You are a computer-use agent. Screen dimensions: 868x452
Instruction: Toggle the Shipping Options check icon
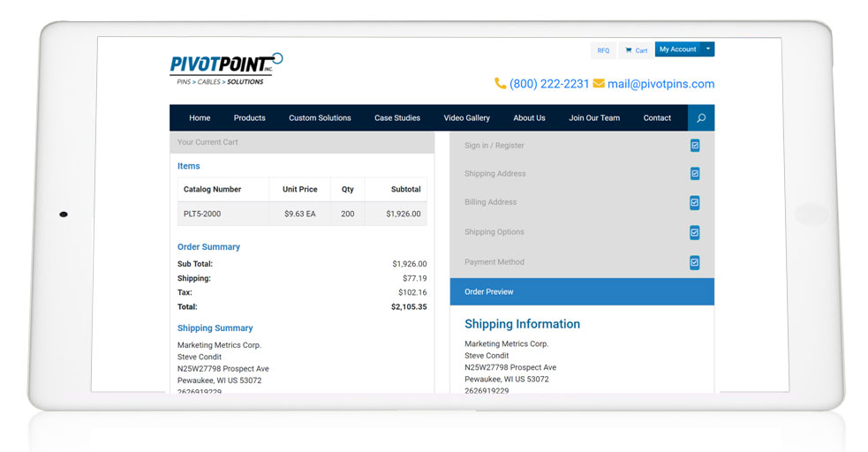[x=695, y=232]
